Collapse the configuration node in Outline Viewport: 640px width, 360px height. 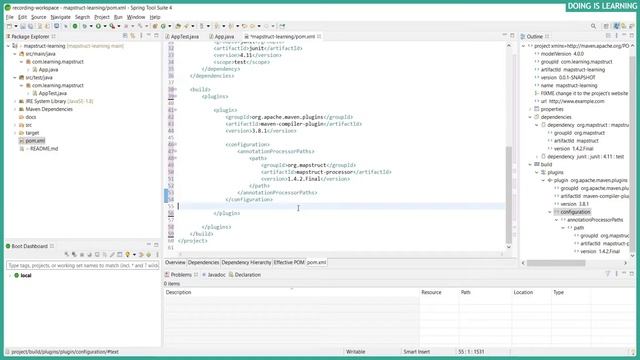tap(550, 212)
